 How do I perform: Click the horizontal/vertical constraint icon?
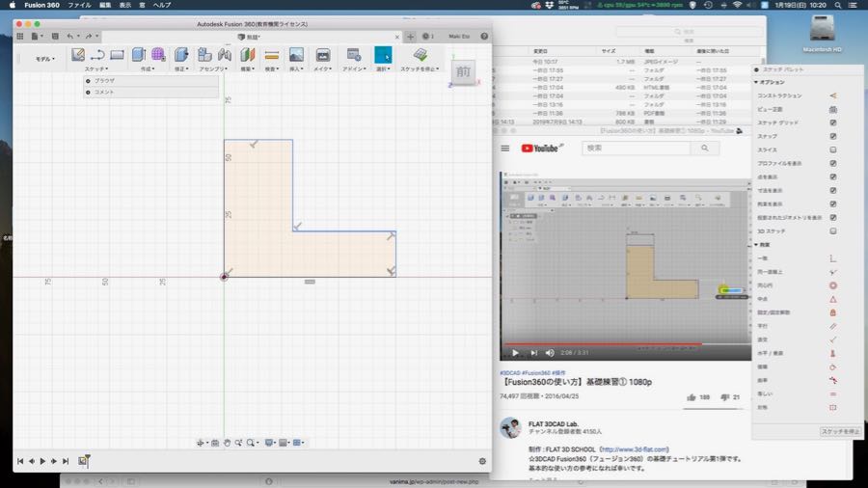tap(832, 353)
